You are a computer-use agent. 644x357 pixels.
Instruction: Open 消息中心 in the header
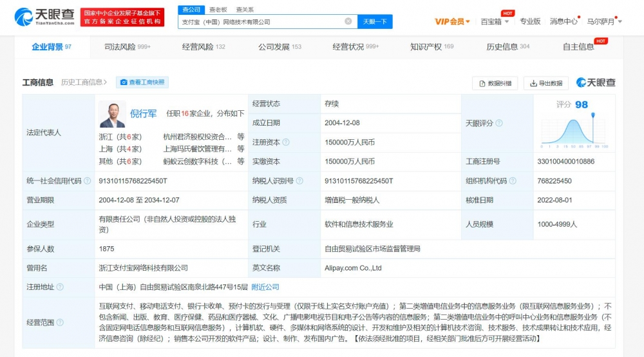[x=563, y=21]
